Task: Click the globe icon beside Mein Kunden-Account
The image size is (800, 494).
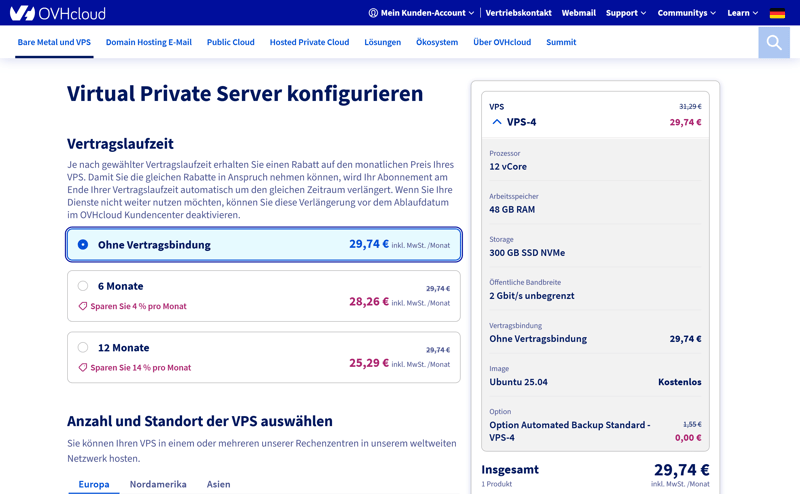Action: coord(373,13)
